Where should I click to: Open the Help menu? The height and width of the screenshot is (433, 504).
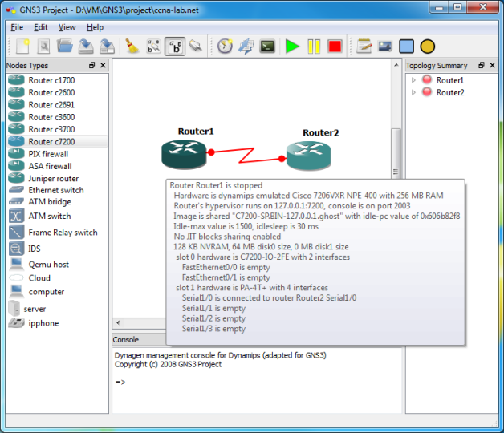coord(95,27)
